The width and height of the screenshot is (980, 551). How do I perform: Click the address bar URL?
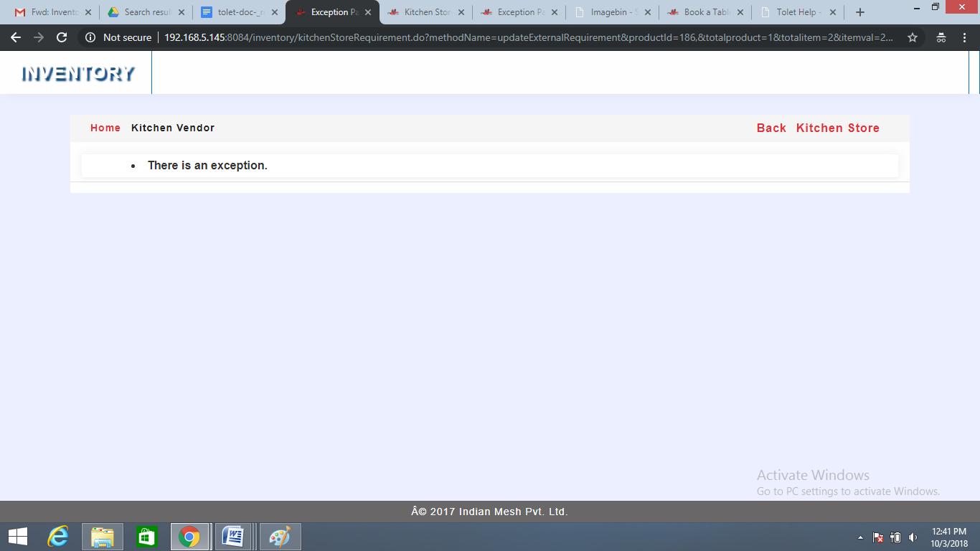click(529, 37)
